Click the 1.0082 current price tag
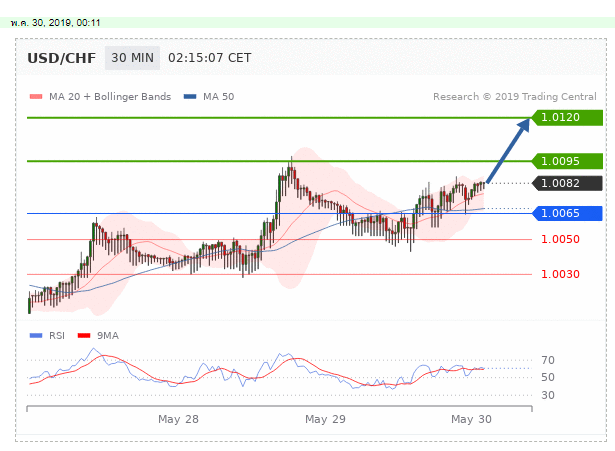Image resolution: width=615 pixels, height=451 pixels. (x=567, y=183)
